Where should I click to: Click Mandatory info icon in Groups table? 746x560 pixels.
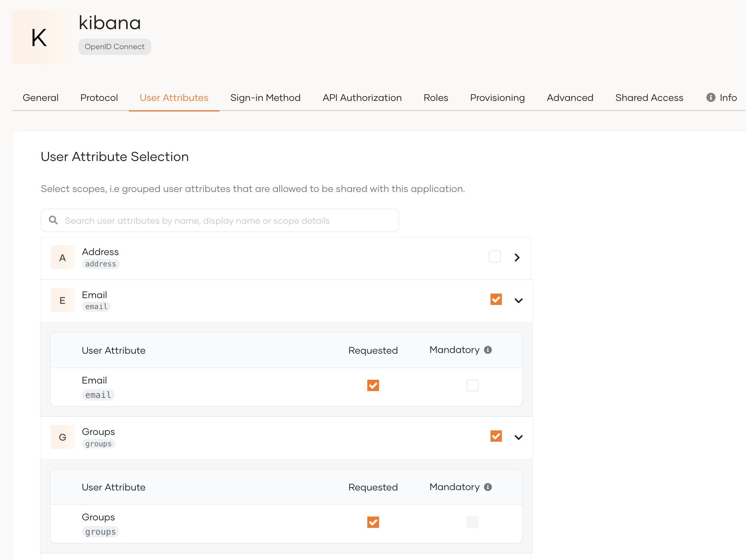click(x=488, y=487)
